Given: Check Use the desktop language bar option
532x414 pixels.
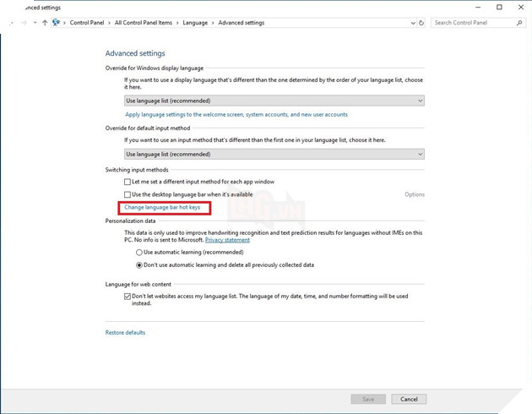Looking at the screenshot, I should (x=128, y=194).
